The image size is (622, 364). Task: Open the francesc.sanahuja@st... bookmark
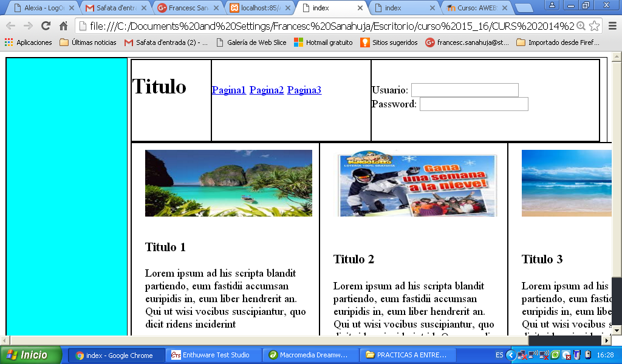467,42
